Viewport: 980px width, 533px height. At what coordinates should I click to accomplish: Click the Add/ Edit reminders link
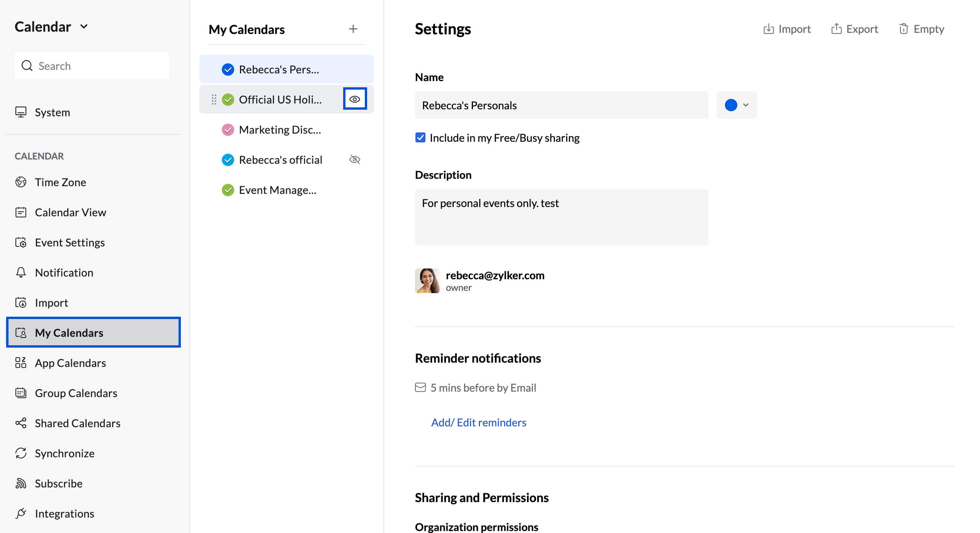click(478, 422)
